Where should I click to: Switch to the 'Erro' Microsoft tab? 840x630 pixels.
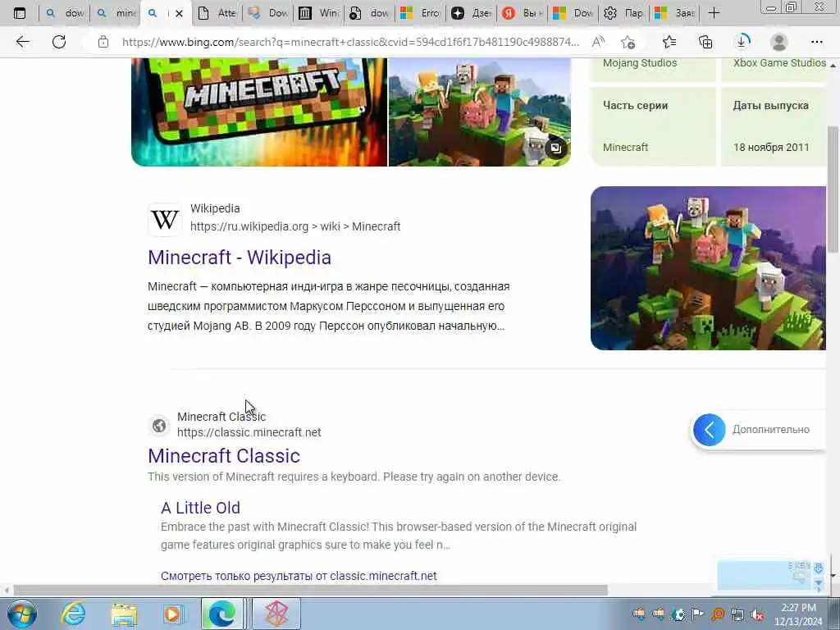(421, 13)
